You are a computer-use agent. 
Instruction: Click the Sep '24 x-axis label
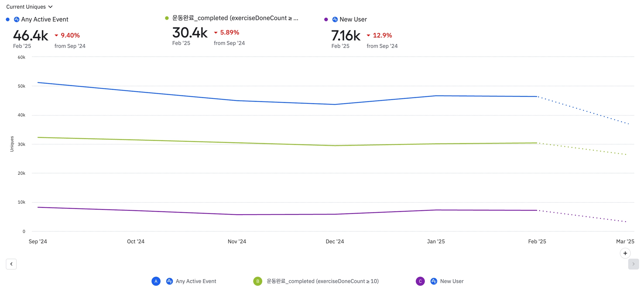tap(38, 241)
